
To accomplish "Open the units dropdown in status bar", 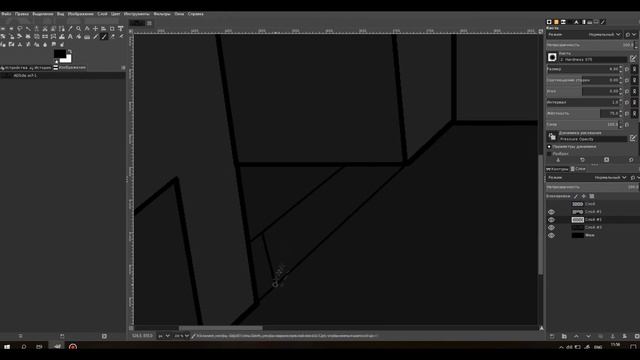I will 164,336.
